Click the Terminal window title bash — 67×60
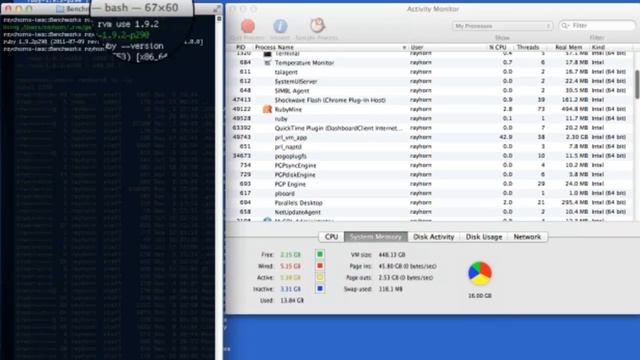The image size is (640, 360). [141, 8]
